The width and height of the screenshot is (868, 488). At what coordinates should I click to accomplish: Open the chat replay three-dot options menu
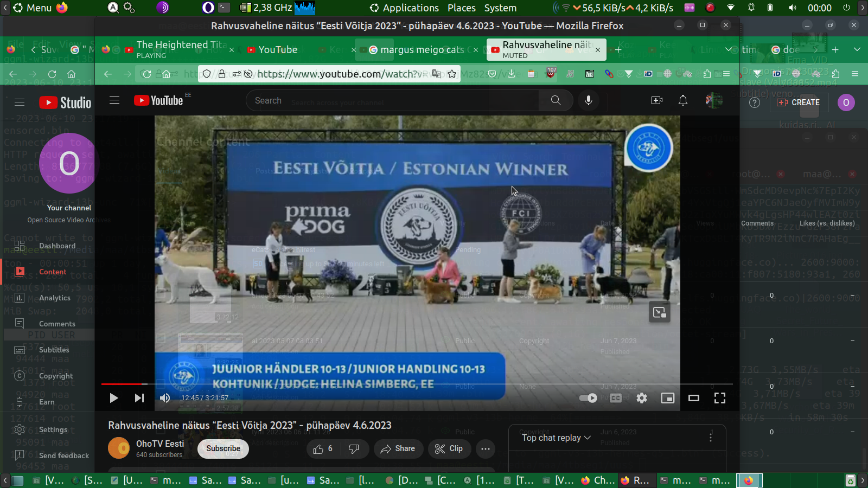(x=711, y=438)
